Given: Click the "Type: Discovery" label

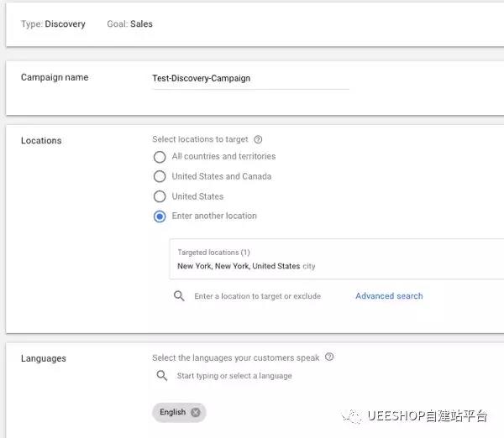Looking at the screenshot, I should coord(53,24).
